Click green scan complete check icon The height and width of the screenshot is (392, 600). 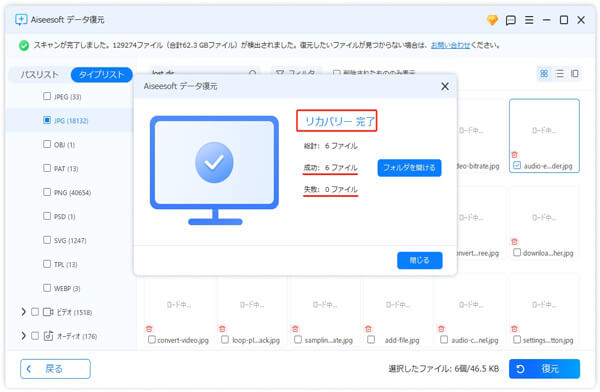tap(24, 46)
